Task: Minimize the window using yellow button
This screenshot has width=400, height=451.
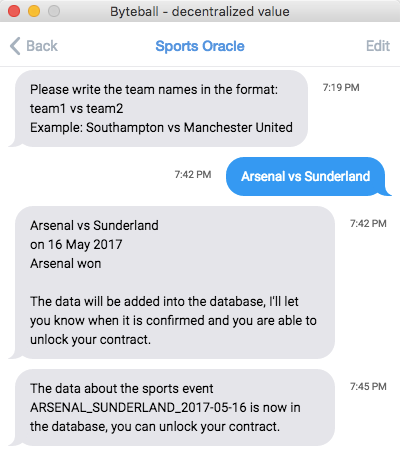Action: (34, 11)
